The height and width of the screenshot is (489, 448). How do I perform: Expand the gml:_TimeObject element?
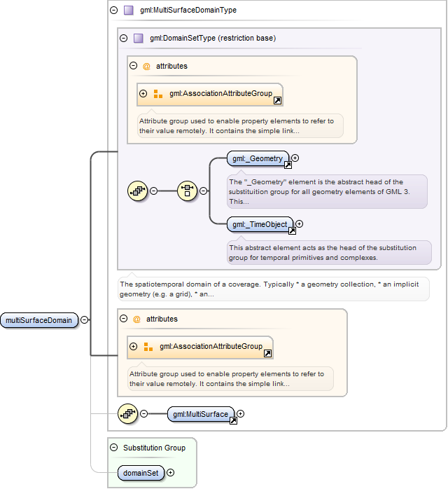pyautogui.click(x=299, y=224)
